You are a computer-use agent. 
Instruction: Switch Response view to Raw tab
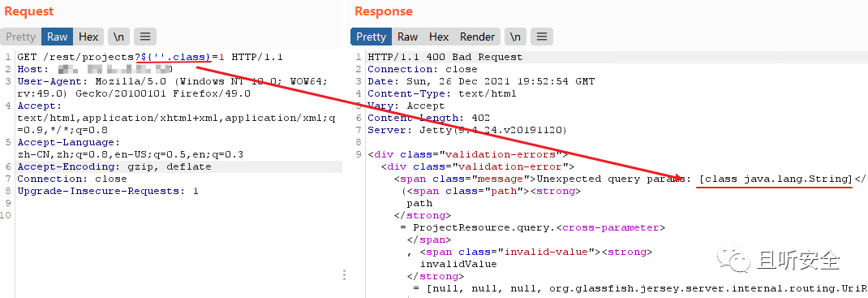[x=407, y=37]
